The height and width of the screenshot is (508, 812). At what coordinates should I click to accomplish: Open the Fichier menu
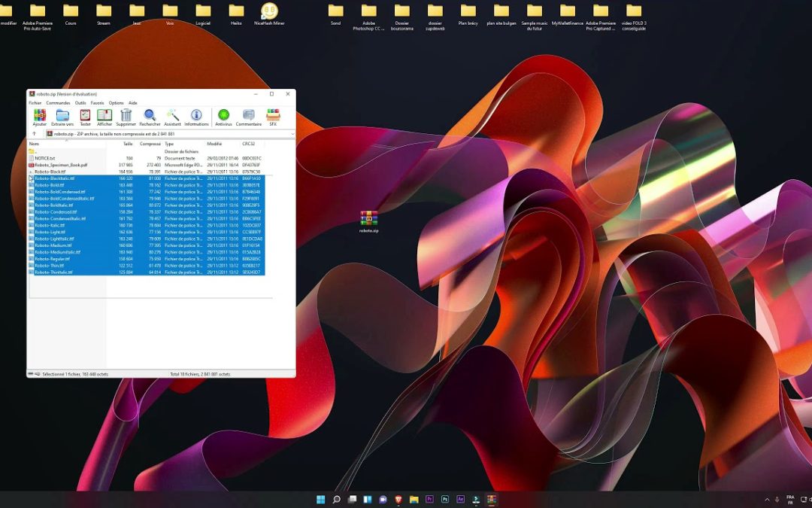click(x=35, y=103)
